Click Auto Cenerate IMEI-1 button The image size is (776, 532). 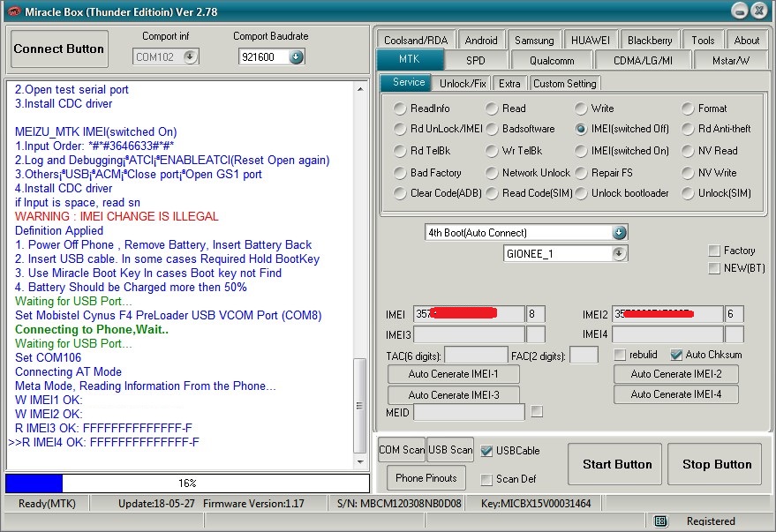tap(453, 374)
